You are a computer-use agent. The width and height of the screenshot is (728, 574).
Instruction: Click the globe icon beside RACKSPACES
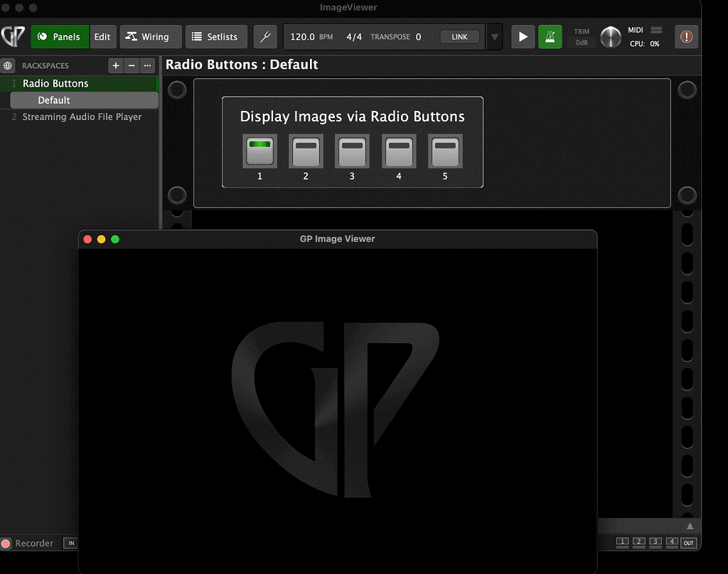pyautogui.click(x=7, y=65)
